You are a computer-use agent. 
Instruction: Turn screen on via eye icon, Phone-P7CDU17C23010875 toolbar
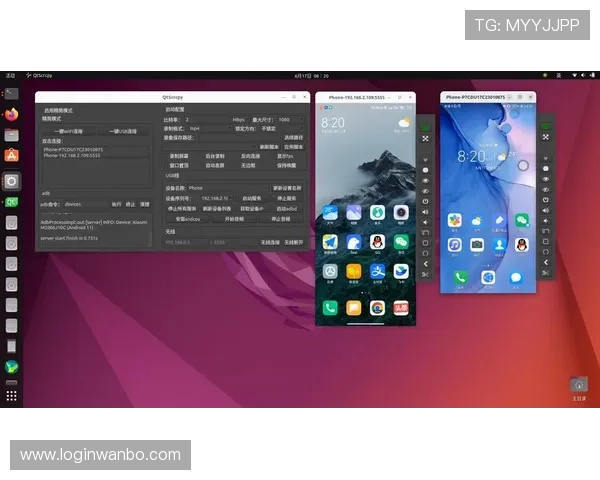[546, 179]
